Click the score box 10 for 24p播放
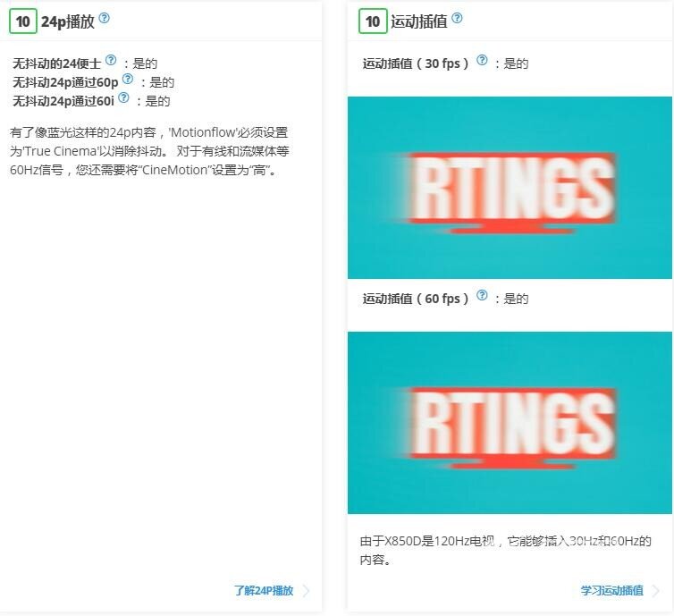Image resolution: width=674 pixels, height=616 pixels. click(x=23, y=21)
